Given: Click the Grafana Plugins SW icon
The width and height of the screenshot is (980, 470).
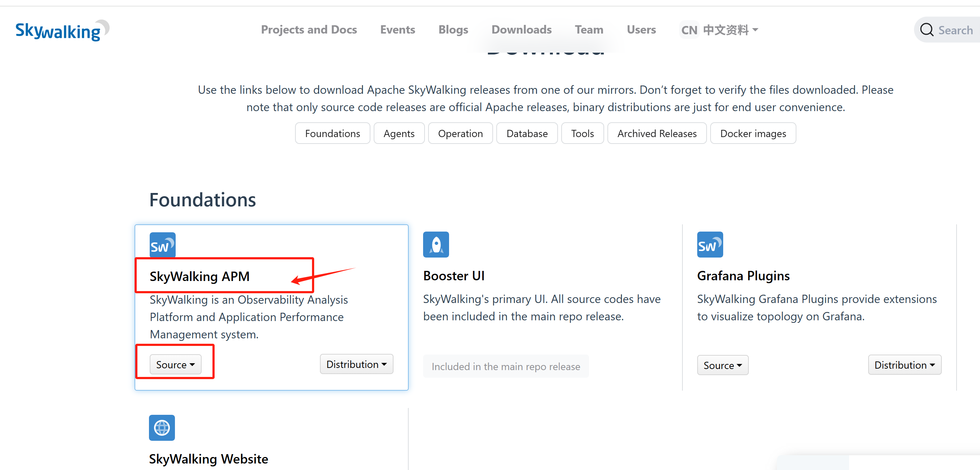Looking at the screenshot, I should point(709,245).
